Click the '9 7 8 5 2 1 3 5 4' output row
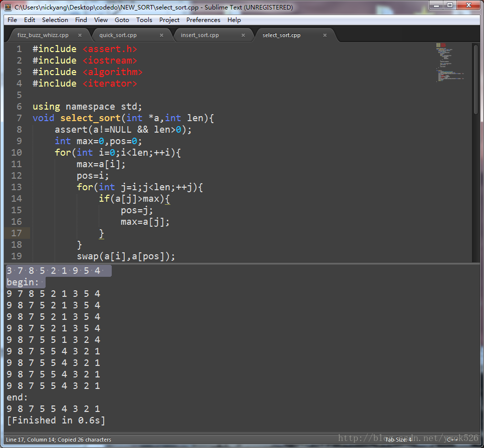484x448 pixels. [54, 293]
